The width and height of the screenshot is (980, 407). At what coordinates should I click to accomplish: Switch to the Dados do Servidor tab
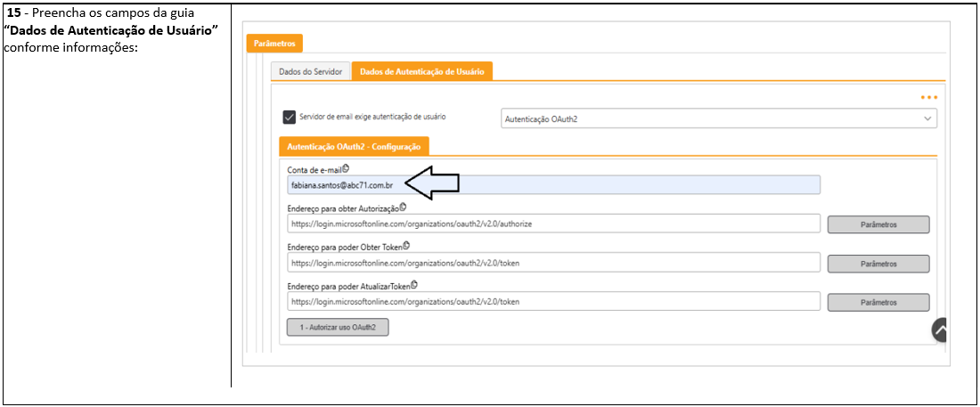(x=311, y=72)
